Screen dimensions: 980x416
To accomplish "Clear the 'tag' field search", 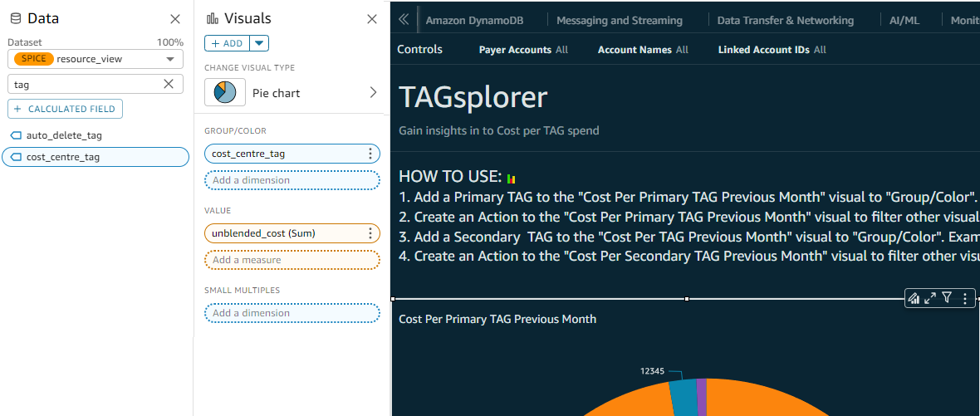I will pos(168,84).
